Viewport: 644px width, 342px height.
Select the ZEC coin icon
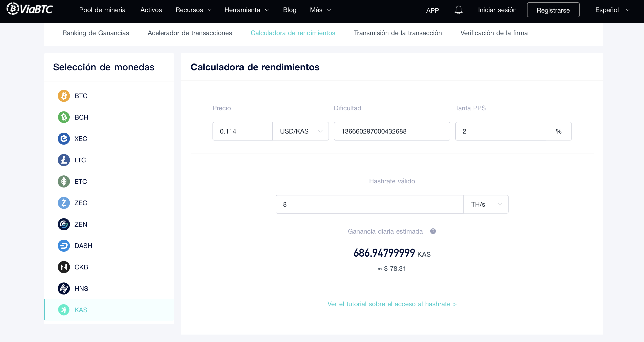click(x=64, y=203)
